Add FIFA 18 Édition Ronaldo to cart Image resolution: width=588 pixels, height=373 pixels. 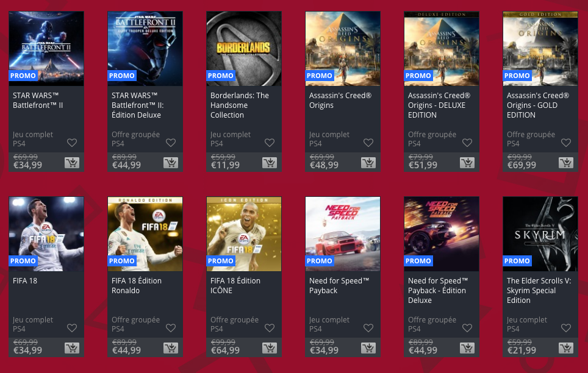tap(171, 348)
